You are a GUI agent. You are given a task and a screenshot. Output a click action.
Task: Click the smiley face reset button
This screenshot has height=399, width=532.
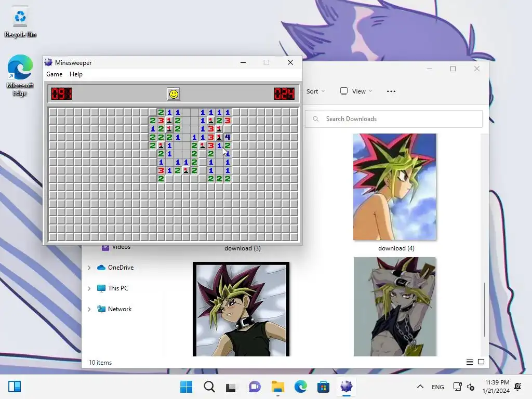coord(174,94)
